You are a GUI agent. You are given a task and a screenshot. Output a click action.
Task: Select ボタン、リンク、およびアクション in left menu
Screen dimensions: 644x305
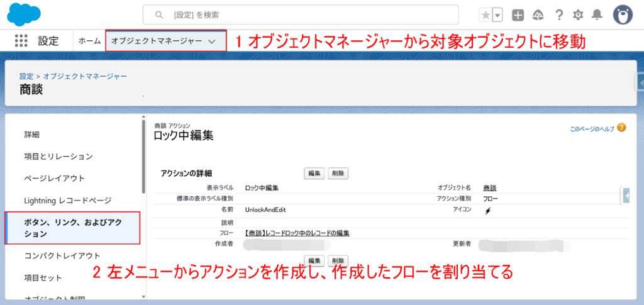point(72,228)
